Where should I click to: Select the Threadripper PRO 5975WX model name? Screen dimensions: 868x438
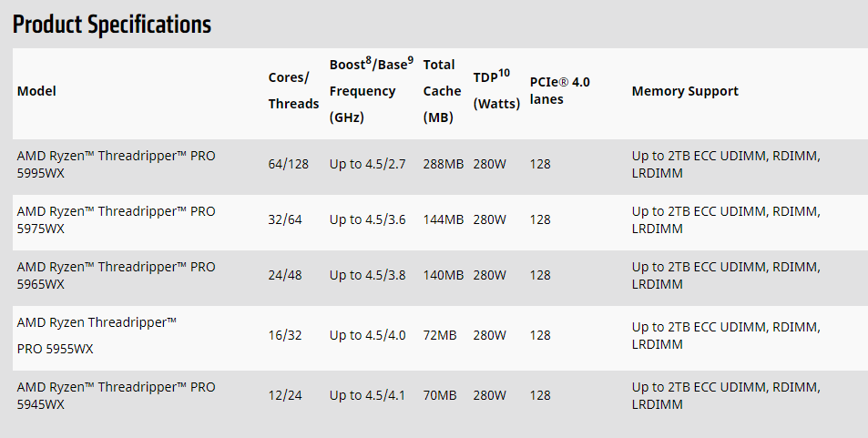coord(116,220)
